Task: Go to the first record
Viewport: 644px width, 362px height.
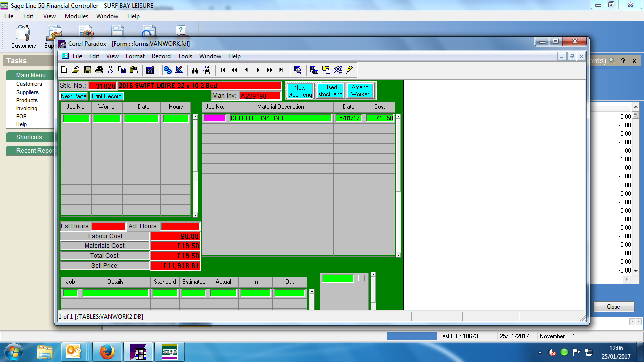Action: coord(223,70)
